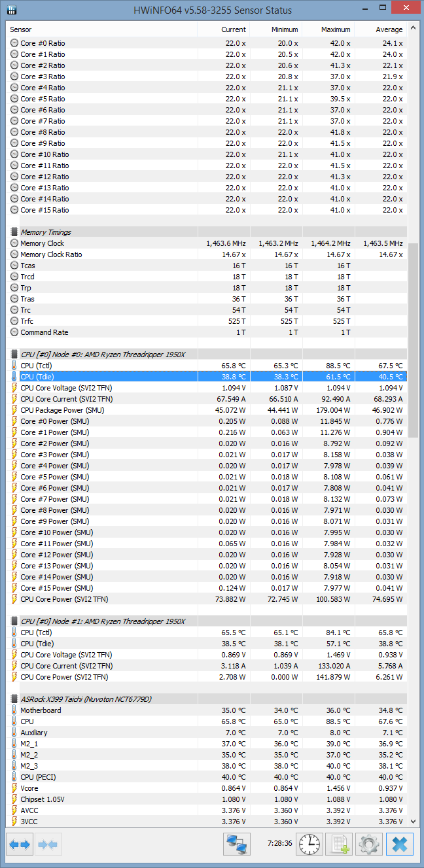The height and width of the screenshot is (868, 424).
Task: Click thermometer icon beside Motherboard temperature
Action: tap(14, 710)
